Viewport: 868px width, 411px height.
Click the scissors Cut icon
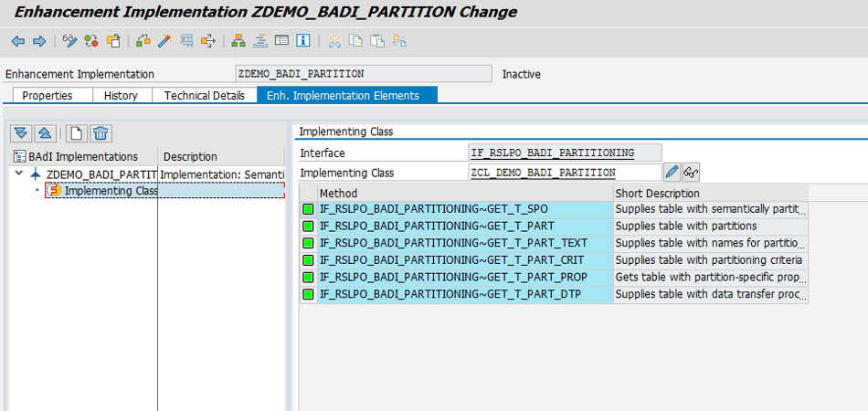pyautogui.click(x=334, y=41)
